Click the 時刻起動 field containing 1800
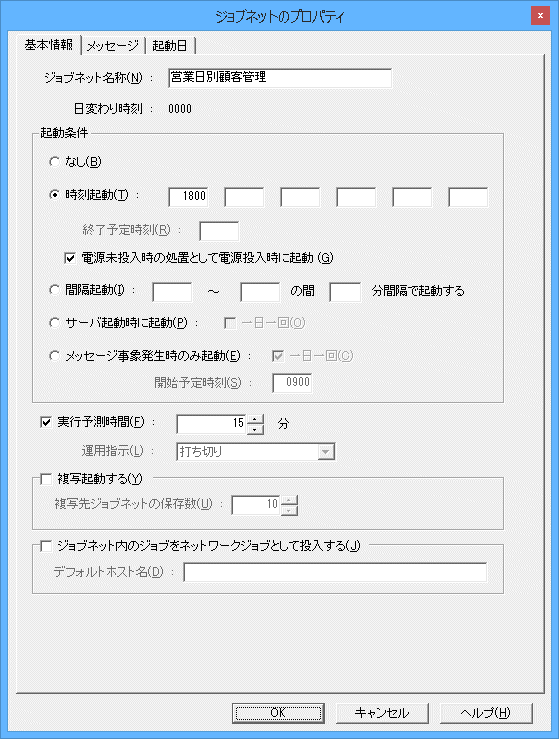This screenshot has width=559, height=739. 189,197
